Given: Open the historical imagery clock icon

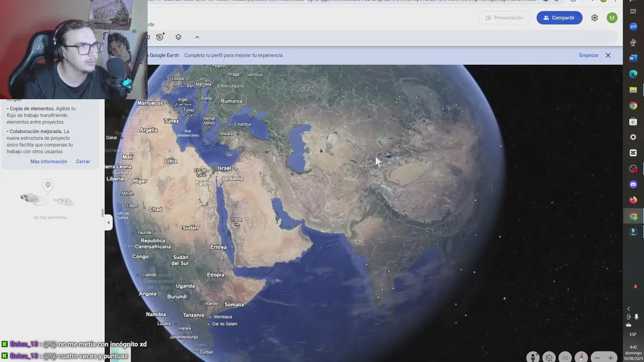Looking at the screenshot, I should coord(160,37).
